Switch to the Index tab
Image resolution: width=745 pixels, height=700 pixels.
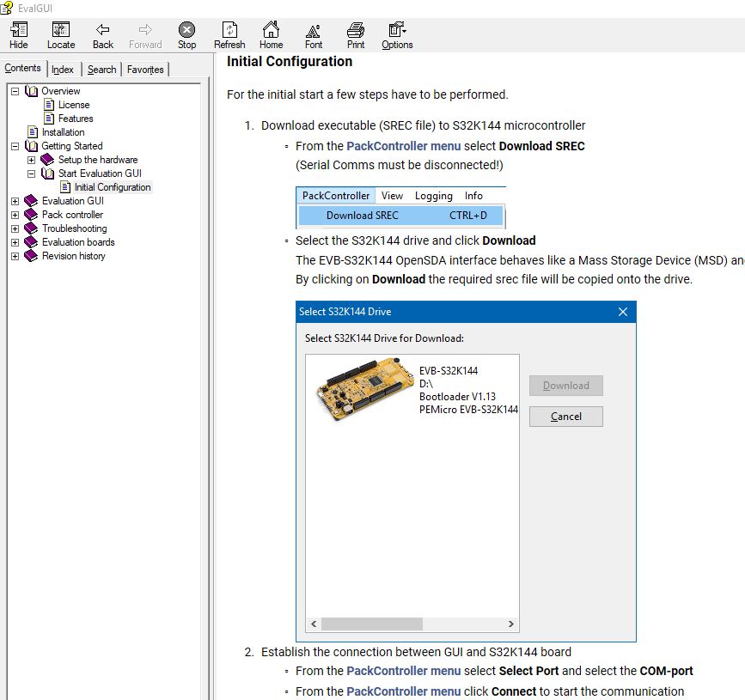point(62,68)
